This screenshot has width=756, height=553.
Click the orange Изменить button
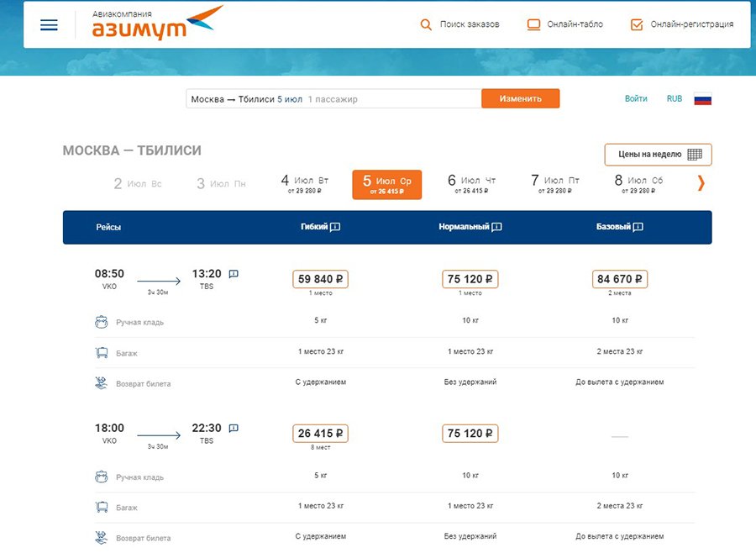520,98
